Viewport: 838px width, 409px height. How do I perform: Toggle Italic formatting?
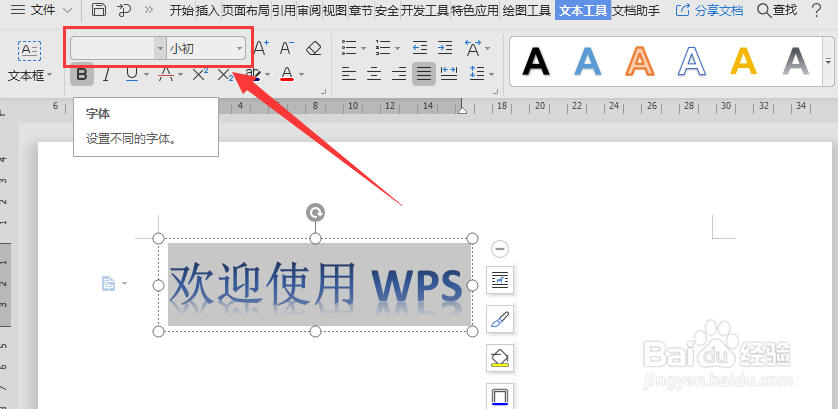[x=106, y=74]
